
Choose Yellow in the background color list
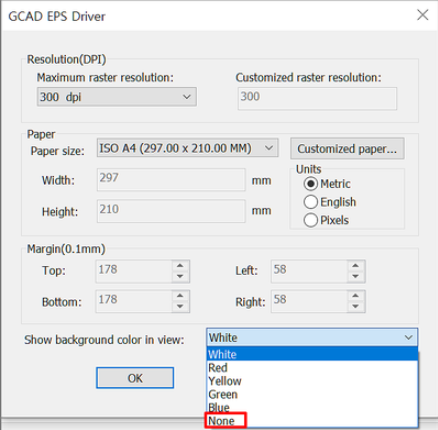[225, 381]
